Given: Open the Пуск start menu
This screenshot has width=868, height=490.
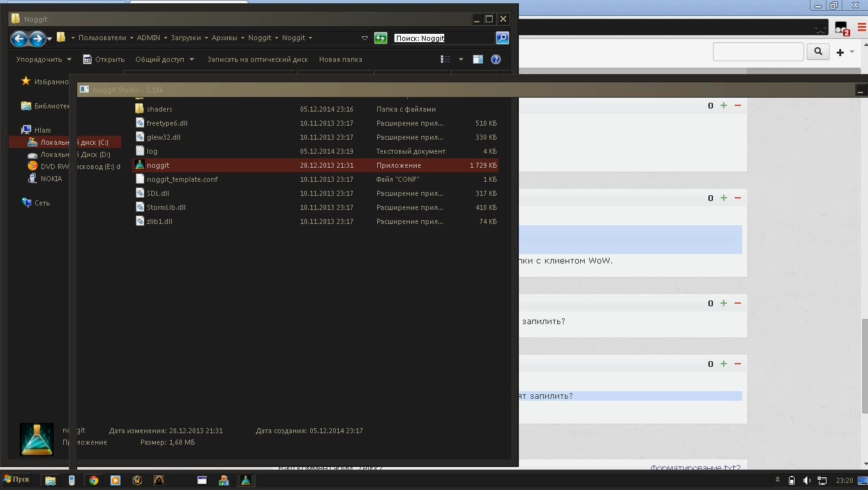Looking at the screenshot, I should coord(16,480).
